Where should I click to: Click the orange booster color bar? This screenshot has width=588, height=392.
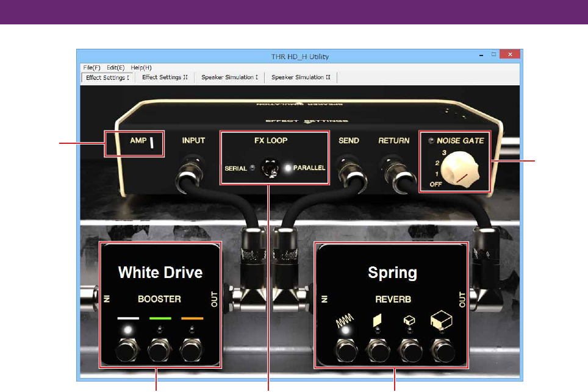(192, 318)
